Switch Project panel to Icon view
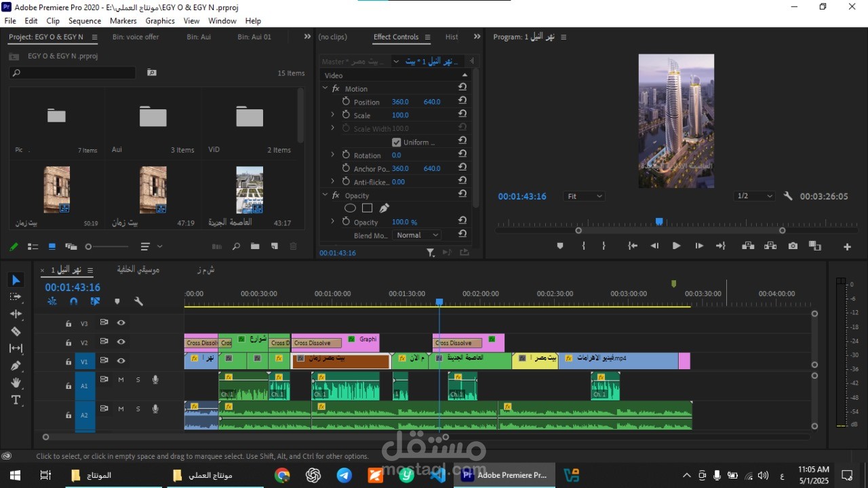The width and height of the screenshot is (868, 488). (52, 246)
